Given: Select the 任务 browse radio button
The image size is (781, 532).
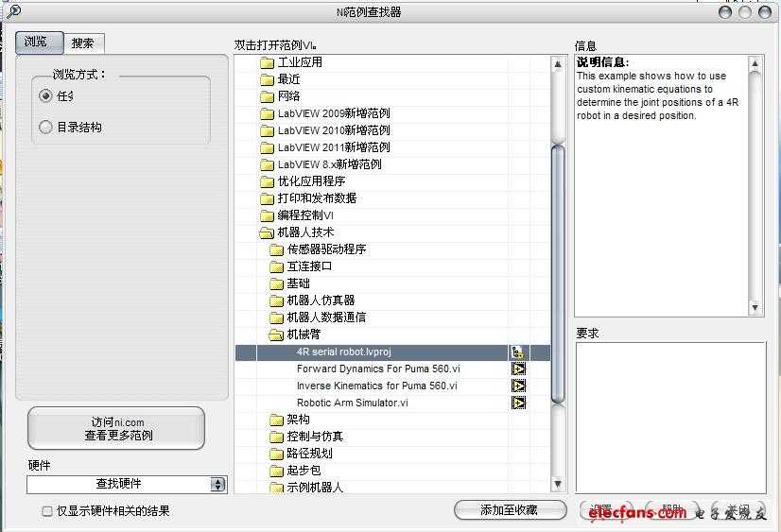Looking at the screenshot, I should (45, 95).
